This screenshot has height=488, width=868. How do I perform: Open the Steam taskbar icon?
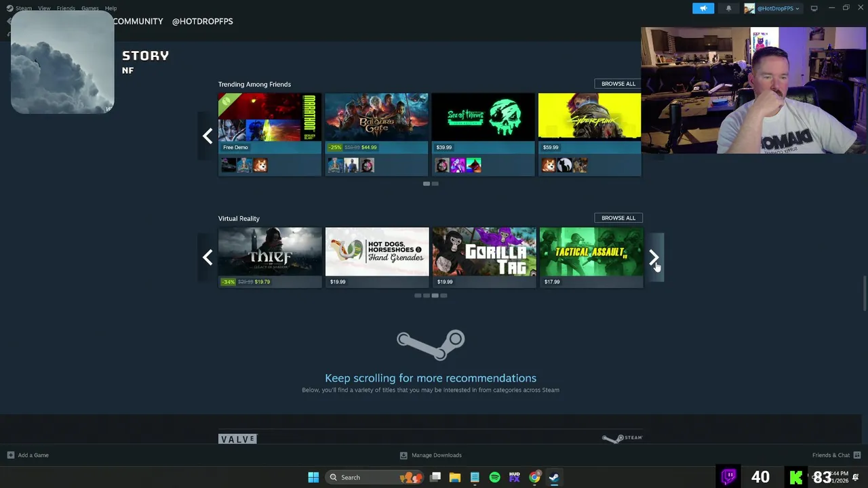(x=554, y=477)
